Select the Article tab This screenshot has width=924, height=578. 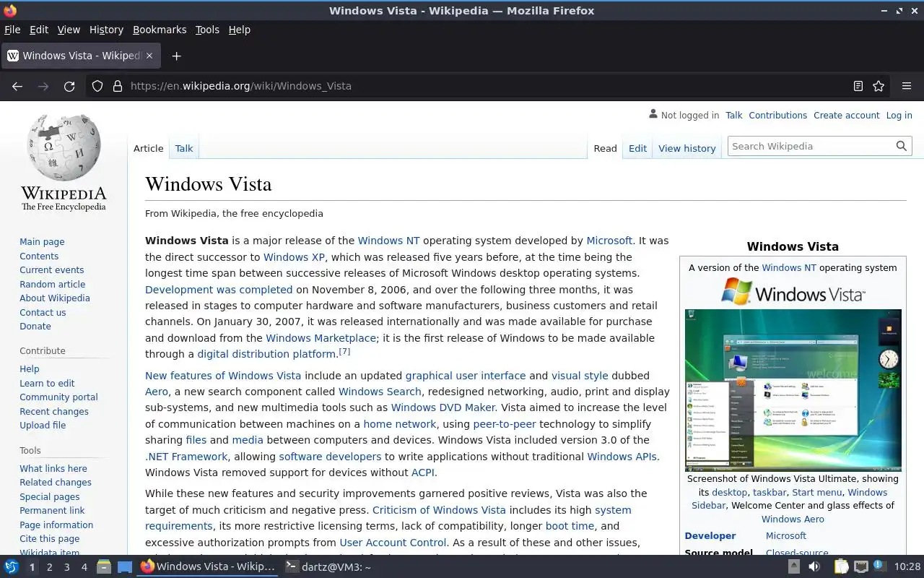tap(149, 148)
